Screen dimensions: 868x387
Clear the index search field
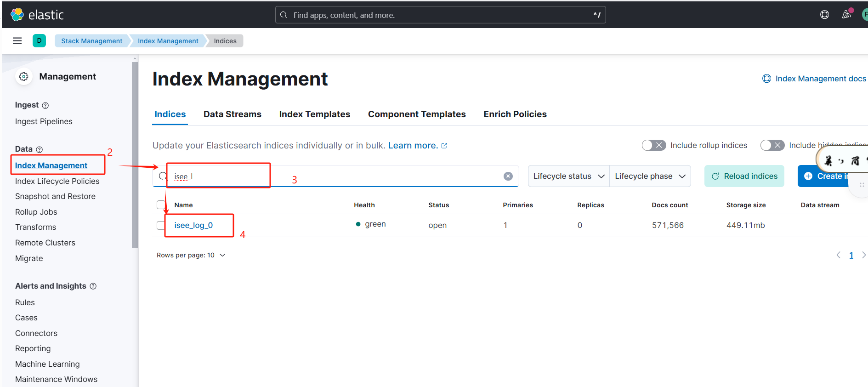point(508,176)
